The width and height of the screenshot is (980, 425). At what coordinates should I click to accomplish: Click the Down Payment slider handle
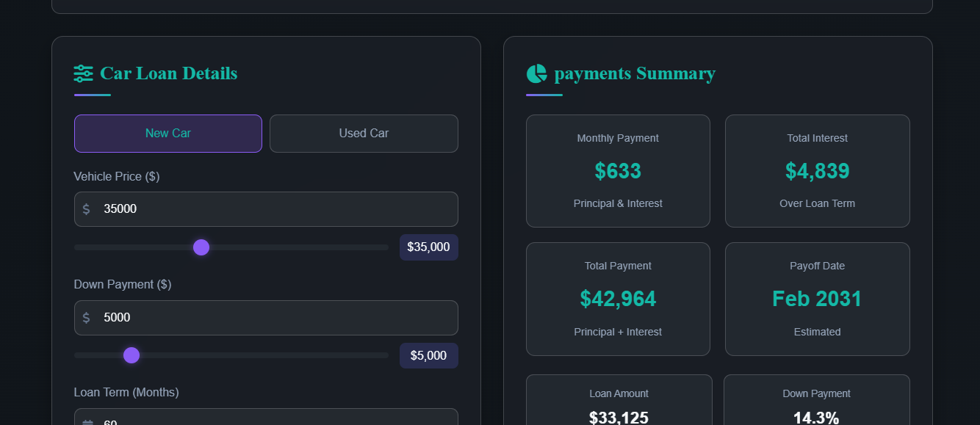pos(131,355)
